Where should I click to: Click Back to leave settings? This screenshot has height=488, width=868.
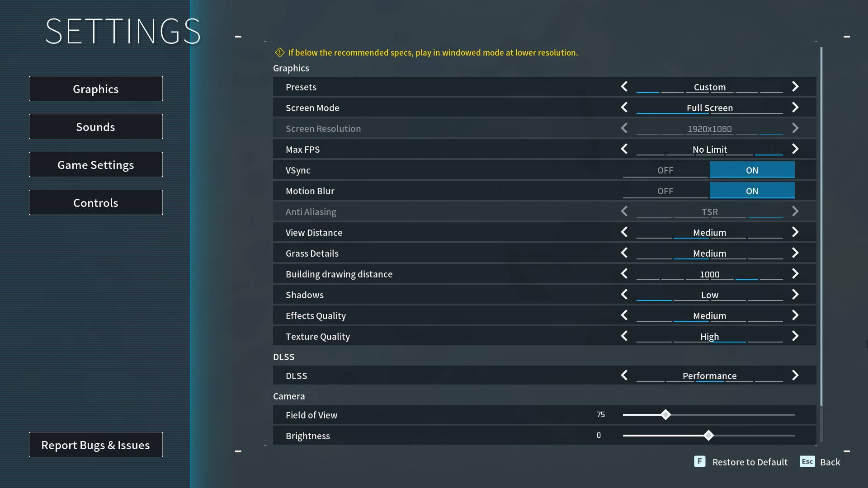point(830,462)
